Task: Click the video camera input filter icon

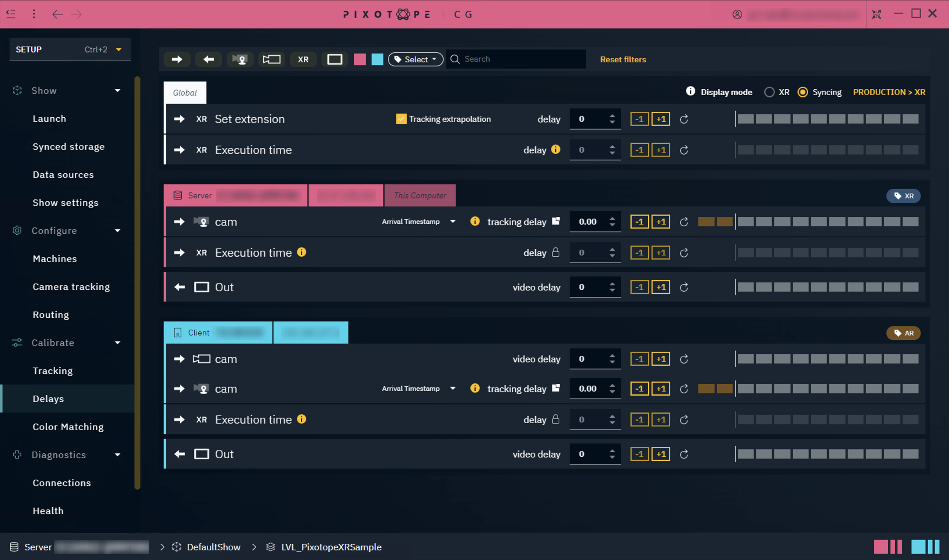Action: (271, 59)
